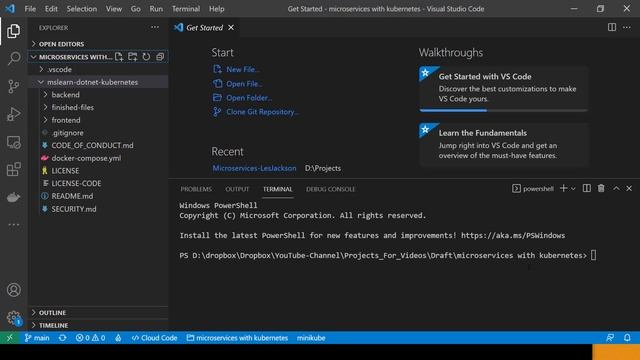The width and height of the screenshot is (640, 360).
Task: Close the terminal panel
Action: [x=629, y=188]
